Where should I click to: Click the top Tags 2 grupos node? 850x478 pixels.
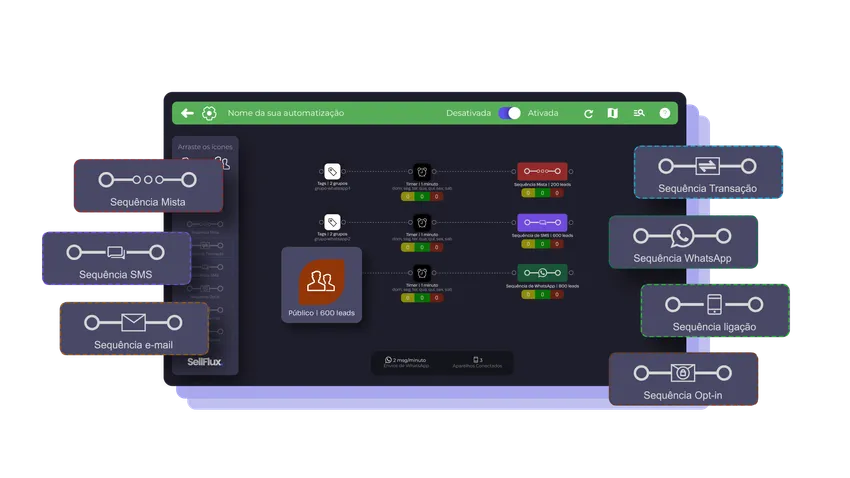(332, 172)
